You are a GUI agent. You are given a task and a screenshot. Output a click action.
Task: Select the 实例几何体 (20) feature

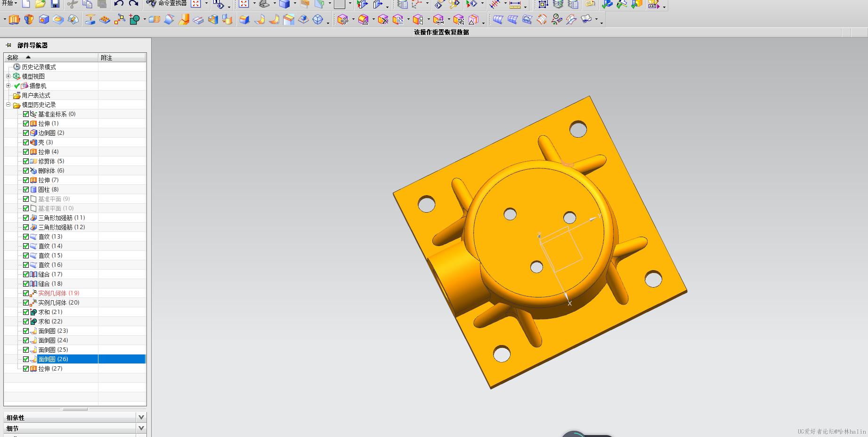59,303
